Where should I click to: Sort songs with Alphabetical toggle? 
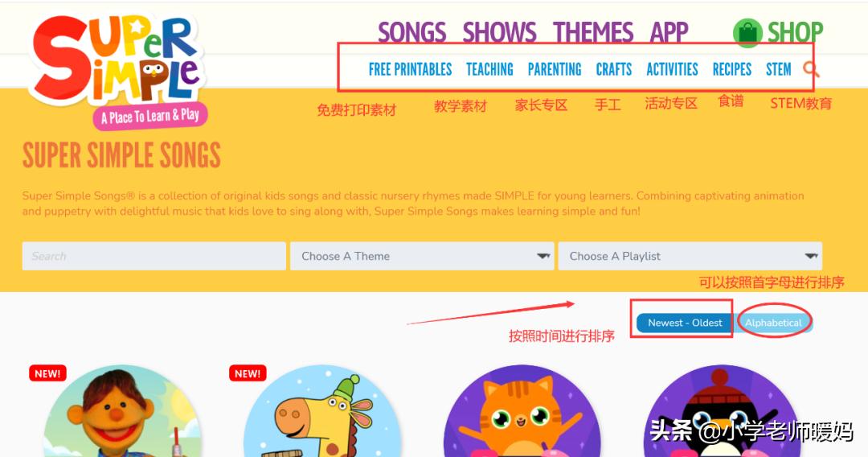pos(773,323)
